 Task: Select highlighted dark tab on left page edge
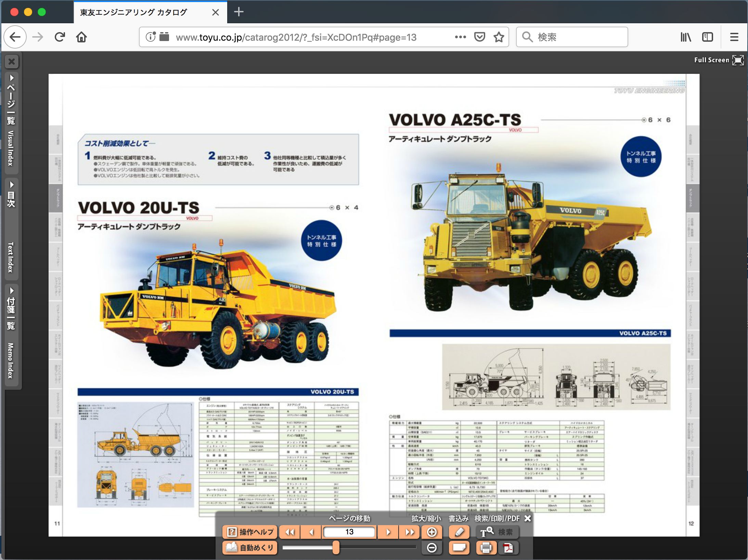[x=56, y=198]
